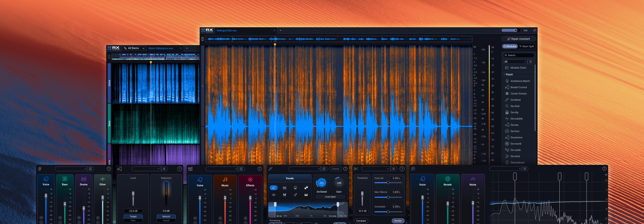Switch to the Stem Split tab

tap(526, 46)
